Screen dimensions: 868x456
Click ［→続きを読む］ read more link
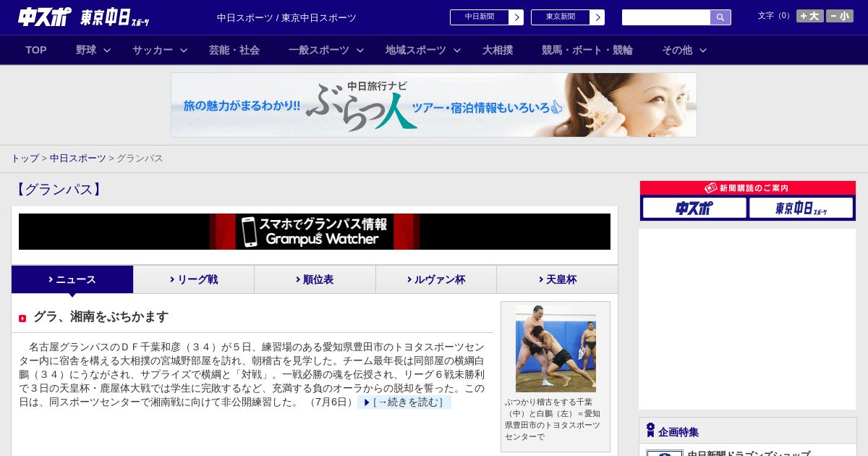click(x=404, y=402)
